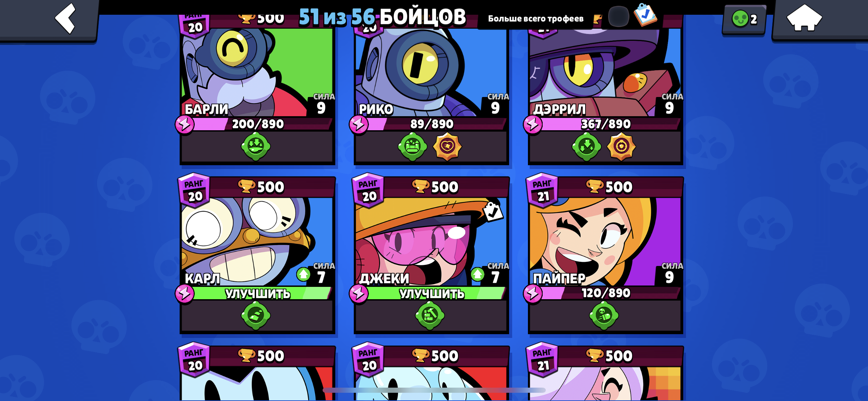
Task: Tap Джеки's green gadget icon
Action: pyautogui.click(x=430, y=316)
